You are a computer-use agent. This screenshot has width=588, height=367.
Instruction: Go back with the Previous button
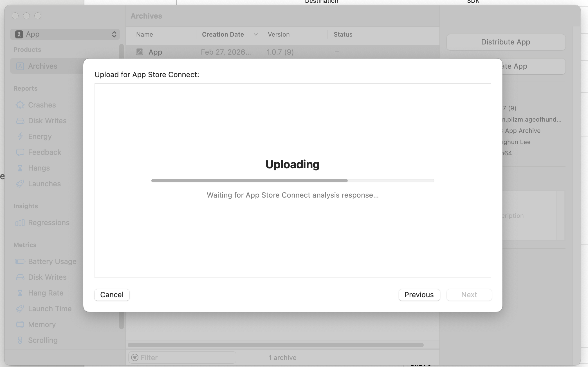pos(419,295)
